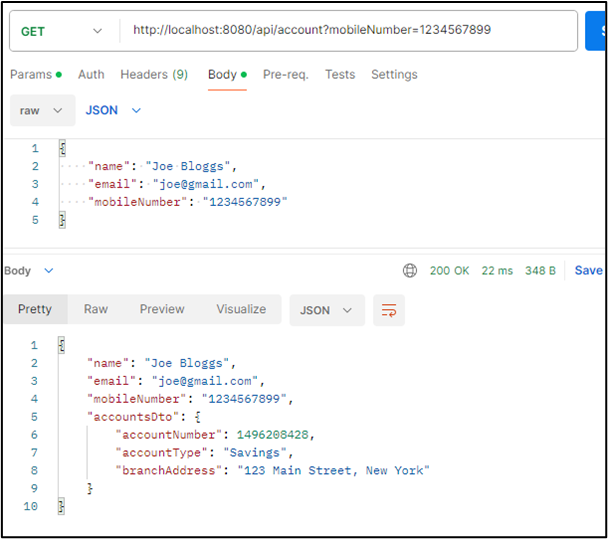Open the Auth tab
The width and height of the screenshot is (608, 539).
coord(91,74)
